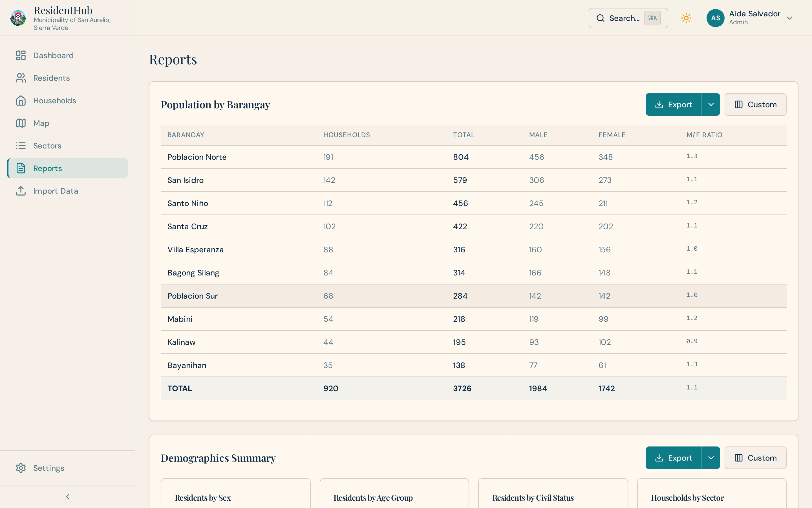Select the Poblacion Sur row name
The height and width of the screenshot is (508, 812).
(x=193, y=296)
